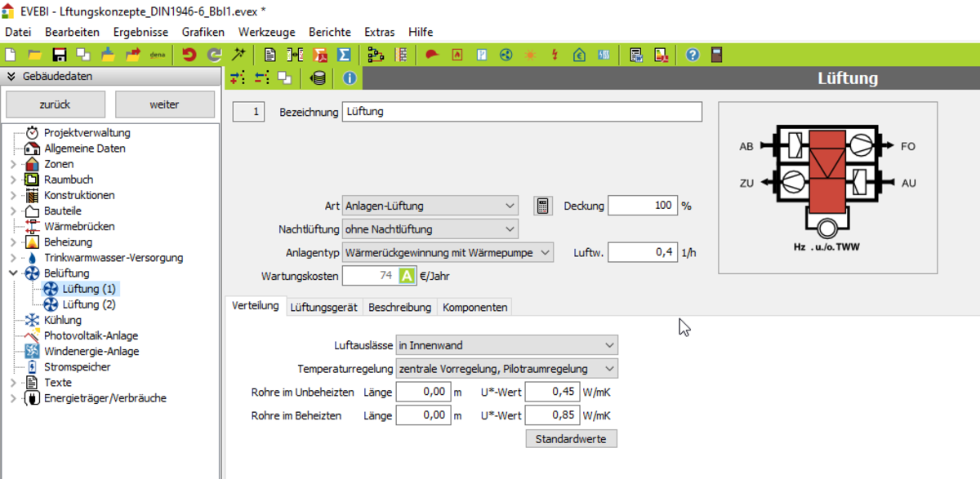The width and height of the screenshot is (980, 479).
Task: Open the calculator icon beside Art
Action: pyautogui.click(x=541, y=206)
